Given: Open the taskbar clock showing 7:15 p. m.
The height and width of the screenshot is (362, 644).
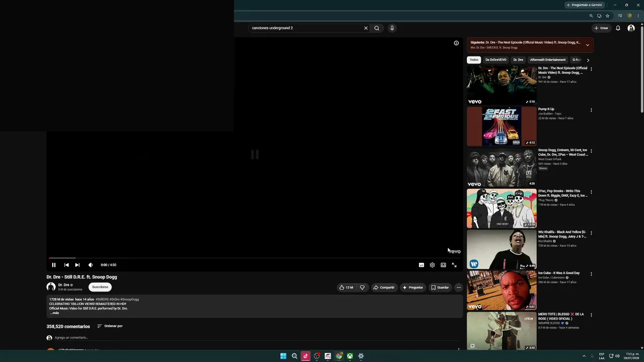Looking at the screenshot, I should point(632,356).
